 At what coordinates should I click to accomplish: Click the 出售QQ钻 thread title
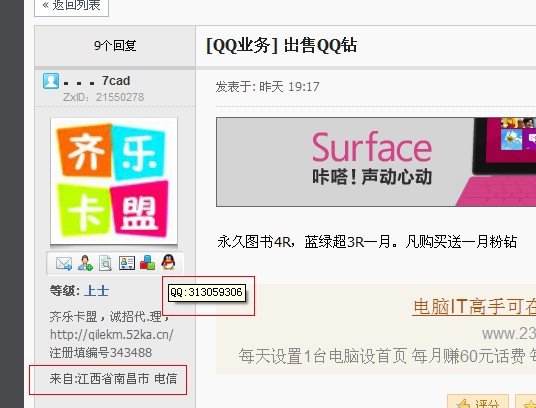click(320, 45)
